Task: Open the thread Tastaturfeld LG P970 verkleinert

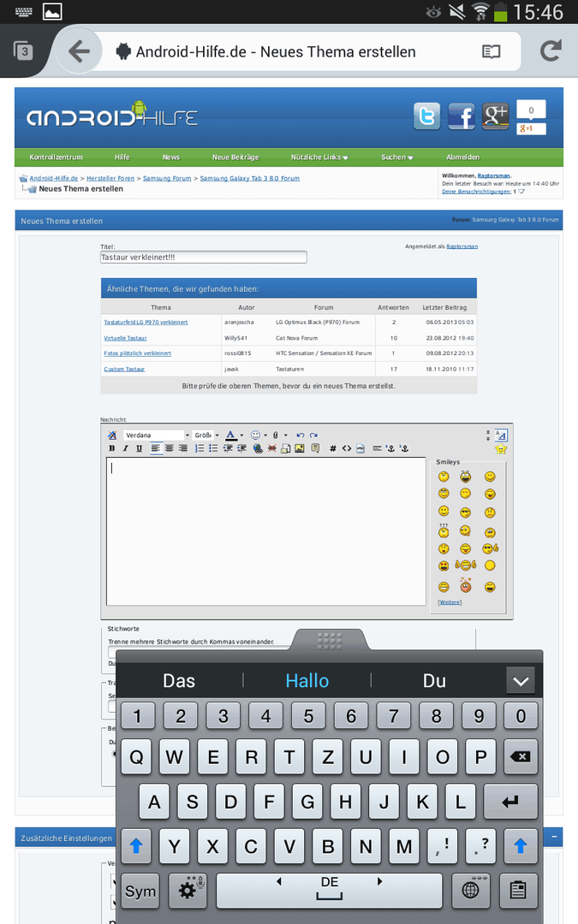Action: coord(146,323)
